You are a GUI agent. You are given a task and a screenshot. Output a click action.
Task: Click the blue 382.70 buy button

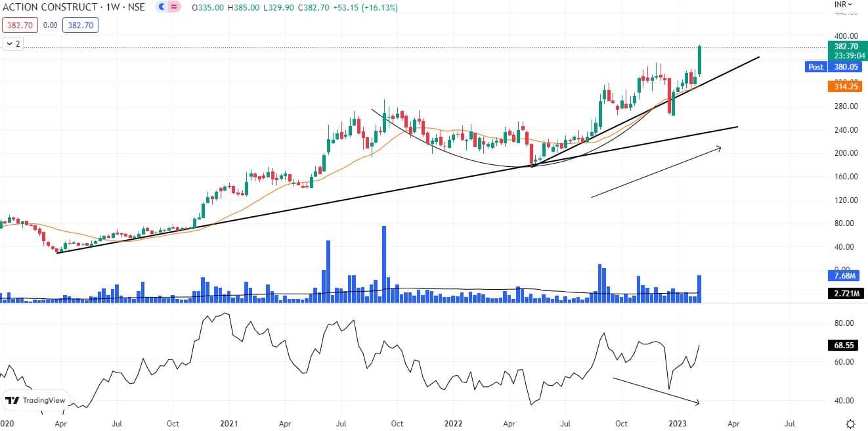(x=79, y=26)
